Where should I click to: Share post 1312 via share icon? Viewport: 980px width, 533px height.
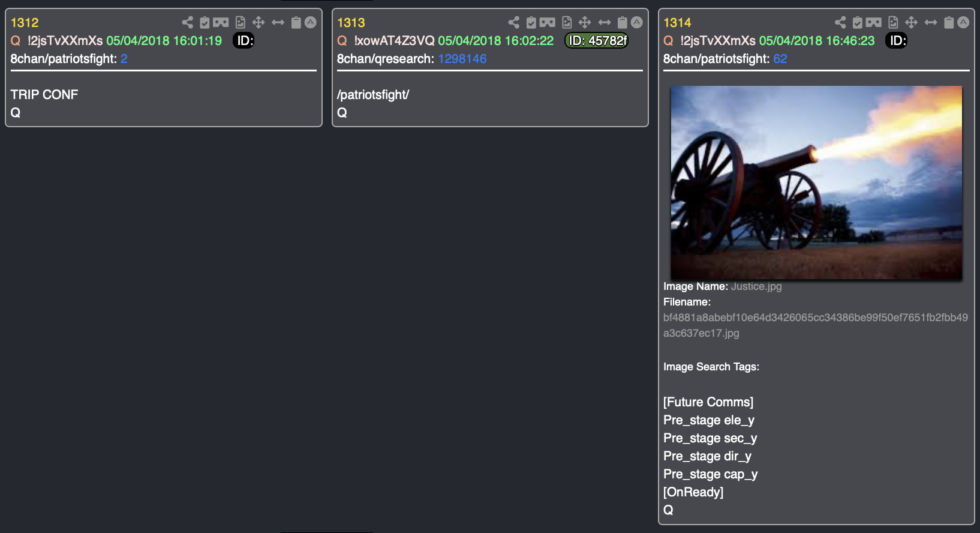click(x=188, y=22)
